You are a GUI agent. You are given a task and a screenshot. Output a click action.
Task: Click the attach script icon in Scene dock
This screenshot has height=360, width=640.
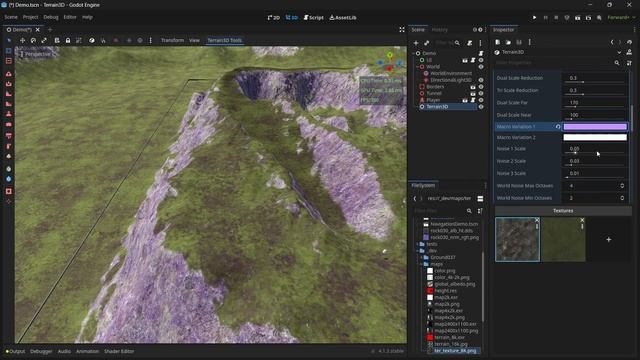[x=470, y=43]
